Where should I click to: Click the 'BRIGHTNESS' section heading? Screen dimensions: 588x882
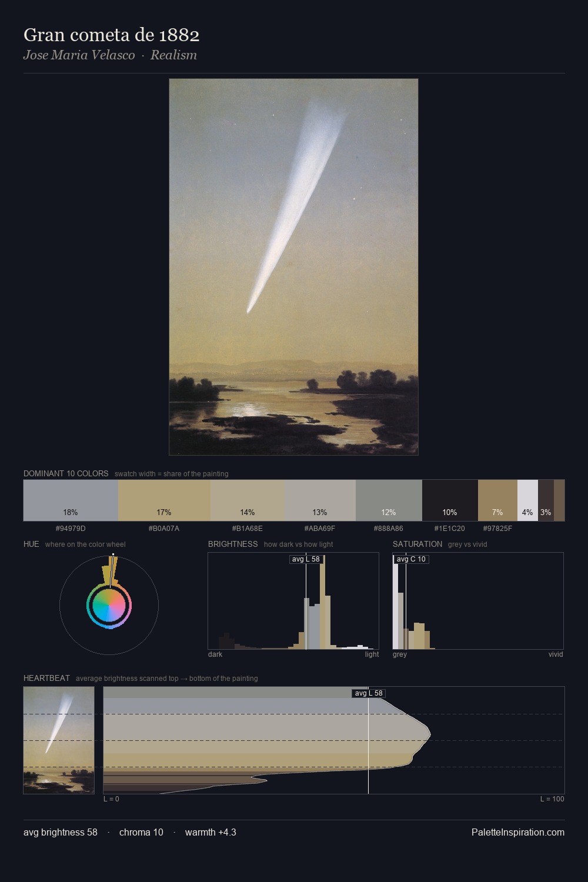coord(233,544)
